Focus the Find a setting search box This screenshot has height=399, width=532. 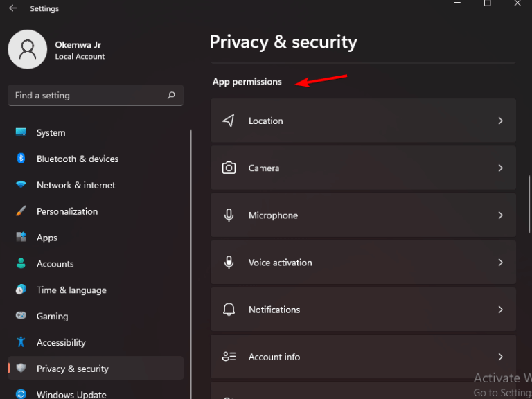(x=96, y=96)
